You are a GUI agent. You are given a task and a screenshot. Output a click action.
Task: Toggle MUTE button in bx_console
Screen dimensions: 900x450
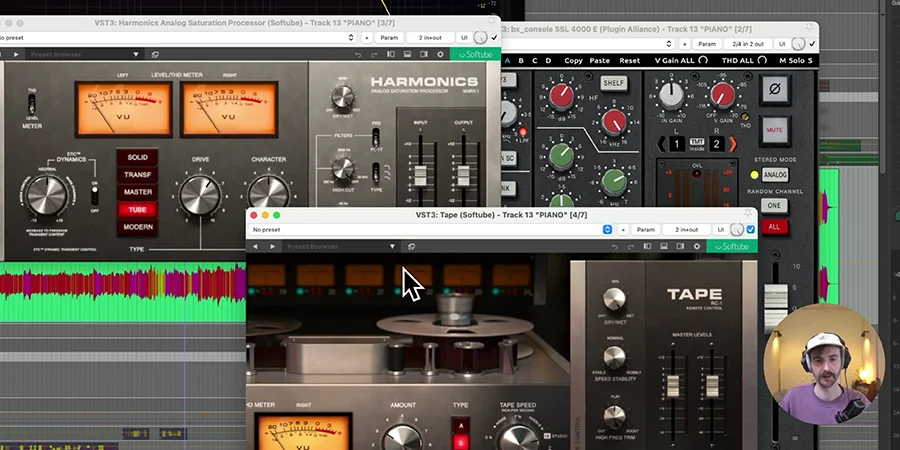coord(774,130)
